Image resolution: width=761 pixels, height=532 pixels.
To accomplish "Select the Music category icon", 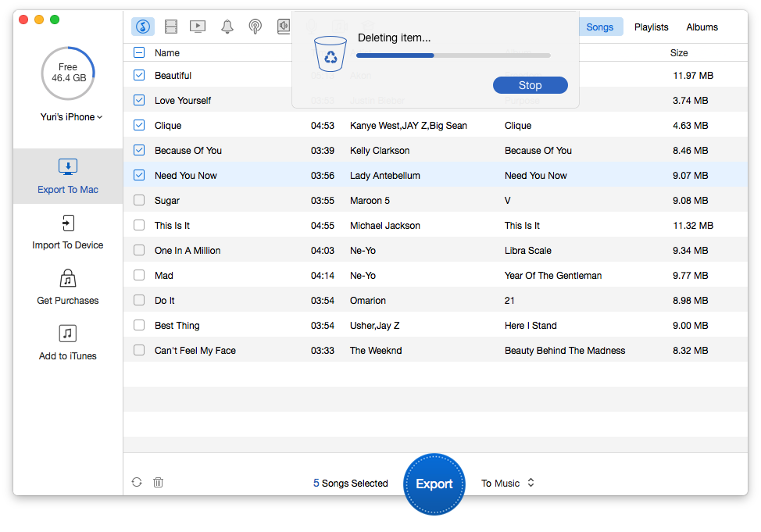I will point(143,27).
